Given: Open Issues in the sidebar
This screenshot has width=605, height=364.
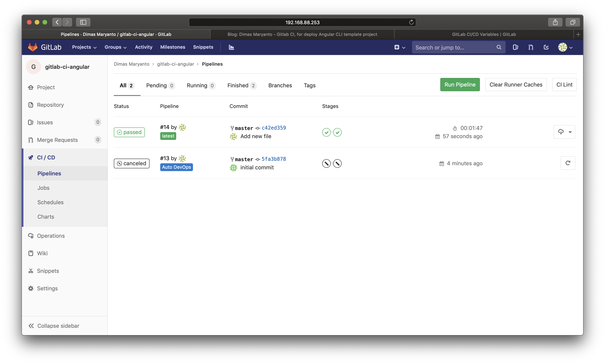Looking at the screenshot, I should click(65, 122).
